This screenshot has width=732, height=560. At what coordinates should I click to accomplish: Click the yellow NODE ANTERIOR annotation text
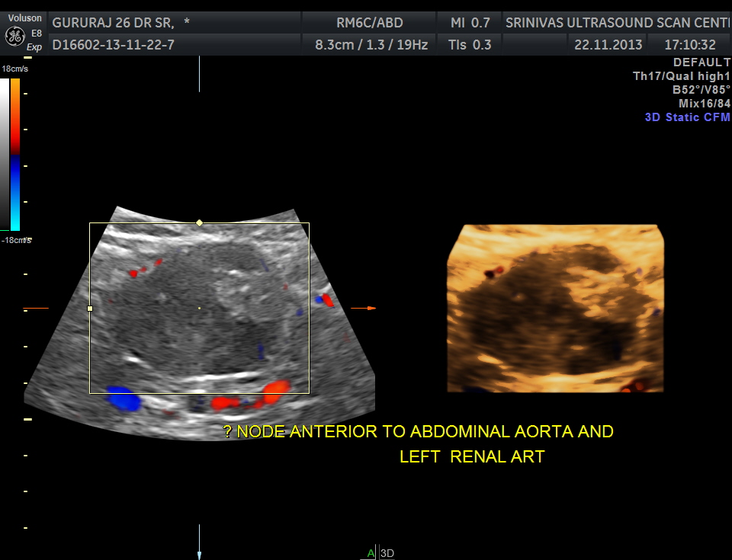[x=418, y=431]
